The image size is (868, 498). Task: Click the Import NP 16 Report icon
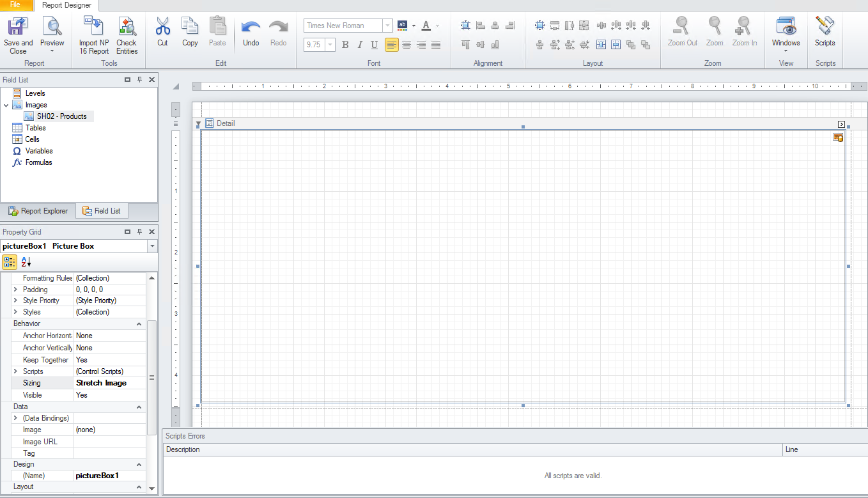point(94,27)
